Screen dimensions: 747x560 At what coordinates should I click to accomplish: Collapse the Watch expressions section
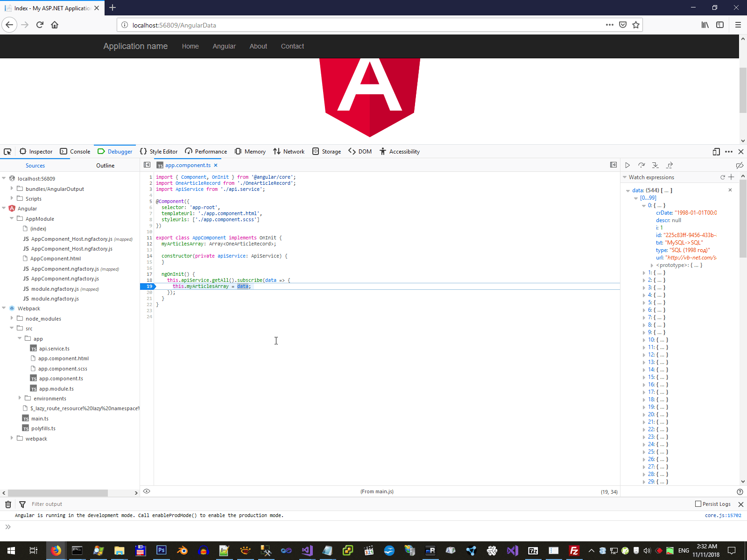click(625, 177)
